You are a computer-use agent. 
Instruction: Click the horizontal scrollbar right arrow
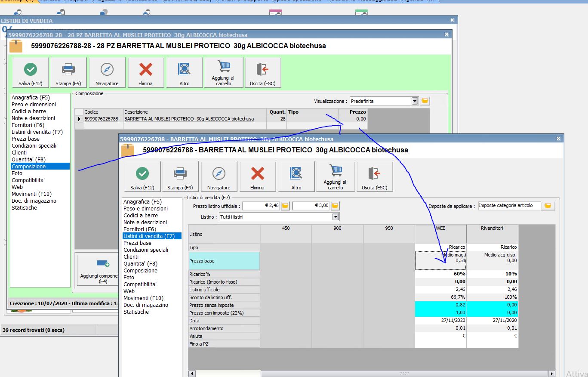click(551, 374)
